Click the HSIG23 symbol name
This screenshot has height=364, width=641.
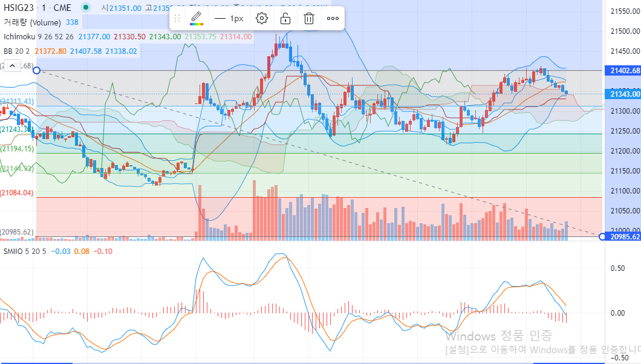click(18, 8)
